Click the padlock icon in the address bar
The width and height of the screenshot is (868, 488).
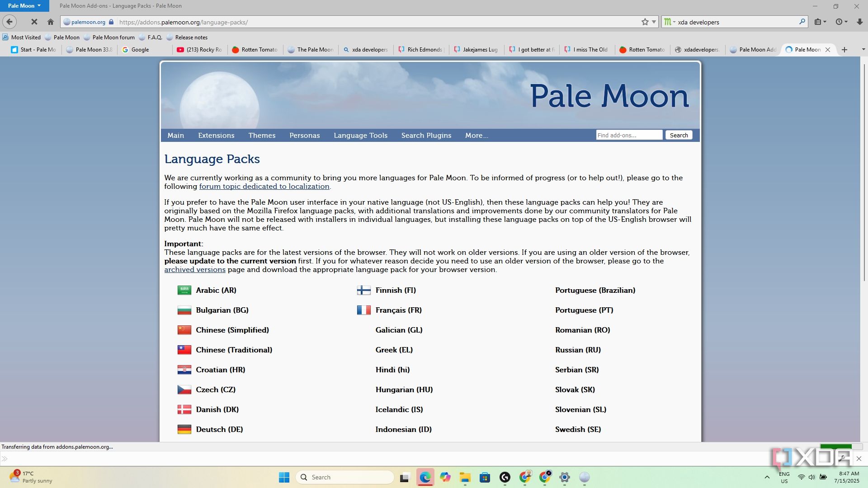pyautogui.click(x=111, y=22)
